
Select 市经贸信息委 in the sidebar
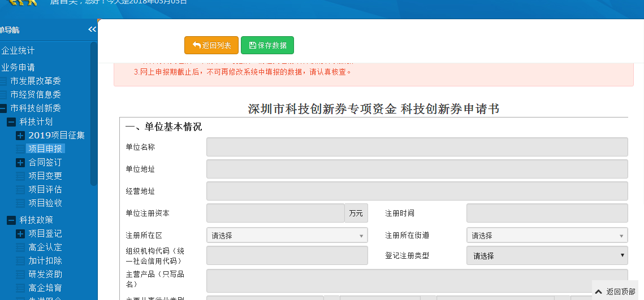[36, 95]
